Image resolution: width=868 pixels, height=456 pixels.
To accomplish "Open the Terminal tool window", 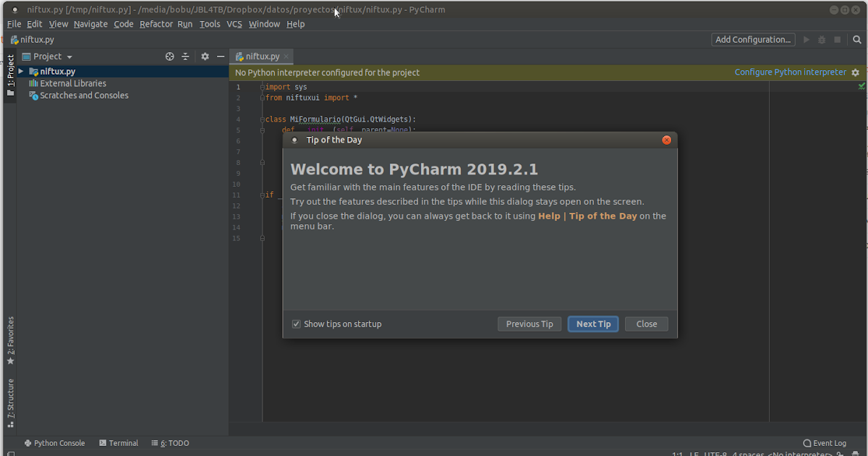I will click(x=118, y=442).
